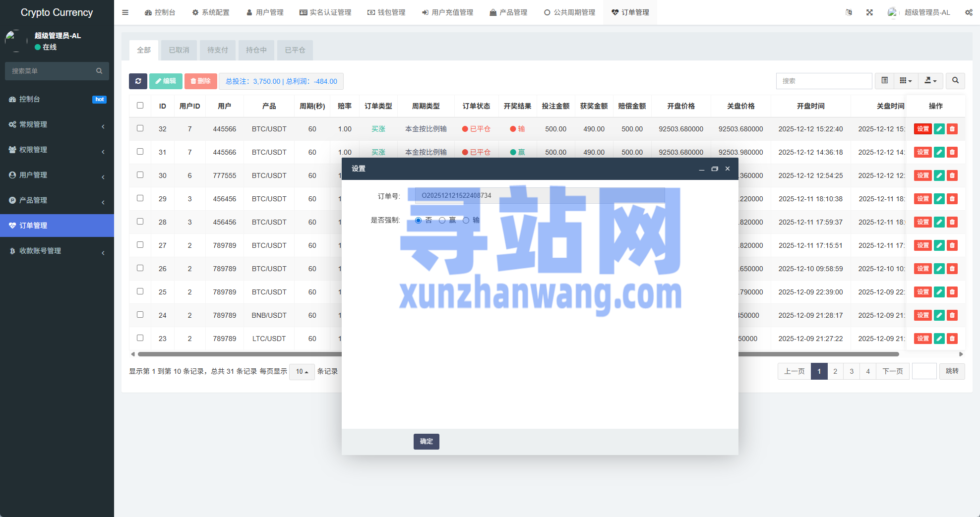Click the search magnifier button above table
This screenshot has height=517, width=980.
[955, 81]
